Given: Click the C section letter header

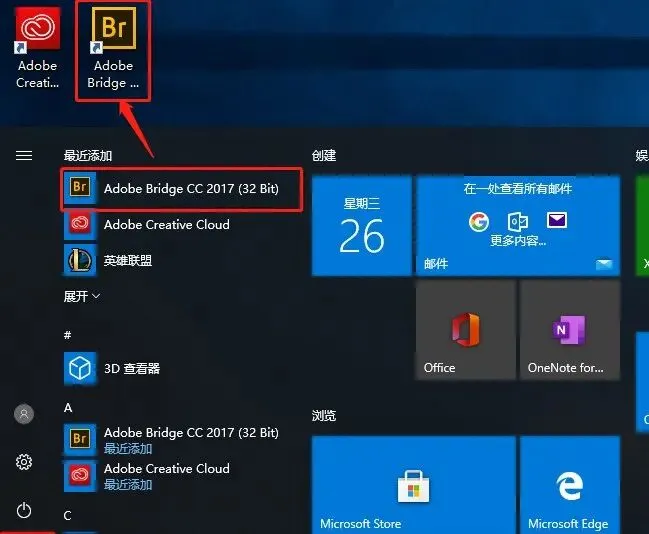Looking at the screenshot, I should click(67, 515).
